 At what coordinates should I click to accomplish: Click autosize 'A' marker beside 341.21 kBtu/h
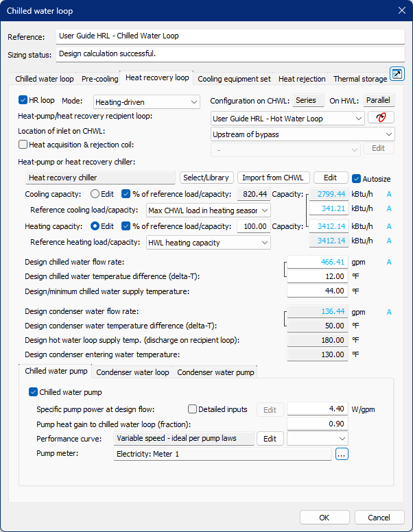click(389, 208)
